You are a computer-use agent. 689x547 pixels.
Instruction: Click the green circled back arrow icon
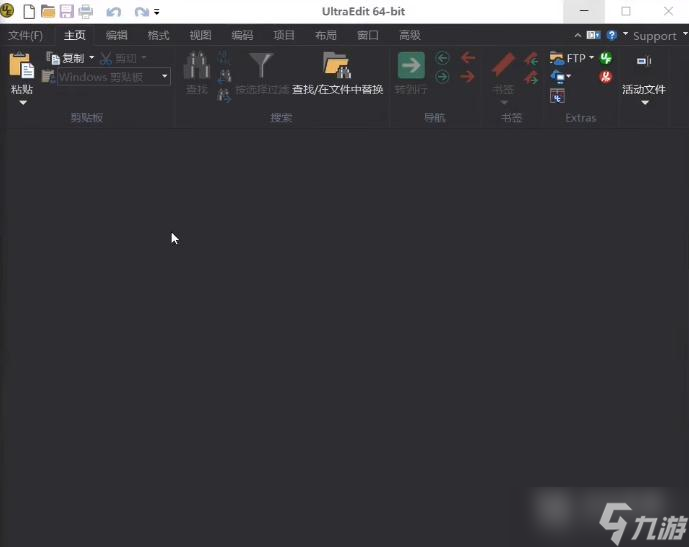coord(442,58)
